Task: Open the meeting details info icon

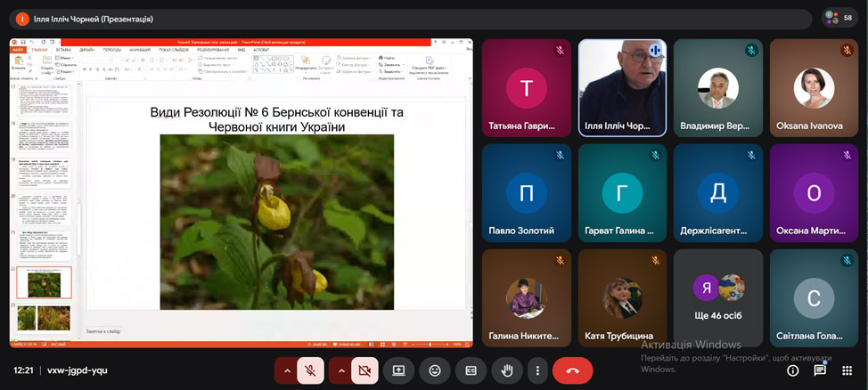Action: pyautogui.click(x=792, y=370)
